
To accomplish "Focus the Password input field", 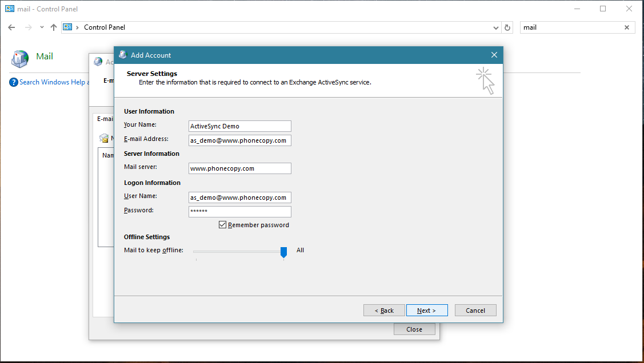I will (239, 212).
